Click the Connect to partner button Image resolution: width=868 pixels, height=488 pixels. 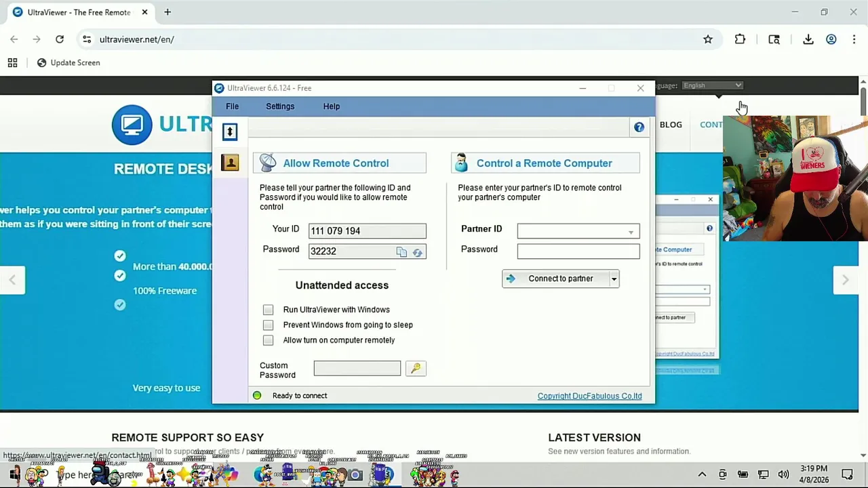(555, 279)
